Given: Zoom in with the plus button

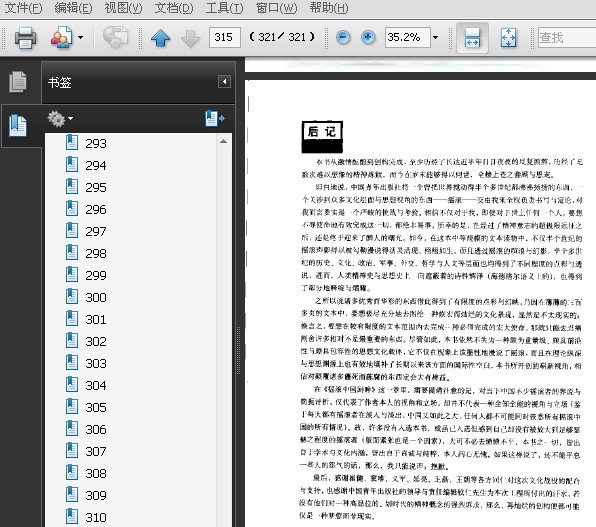Looking at the screenshot, I should (x=368, y=37).
